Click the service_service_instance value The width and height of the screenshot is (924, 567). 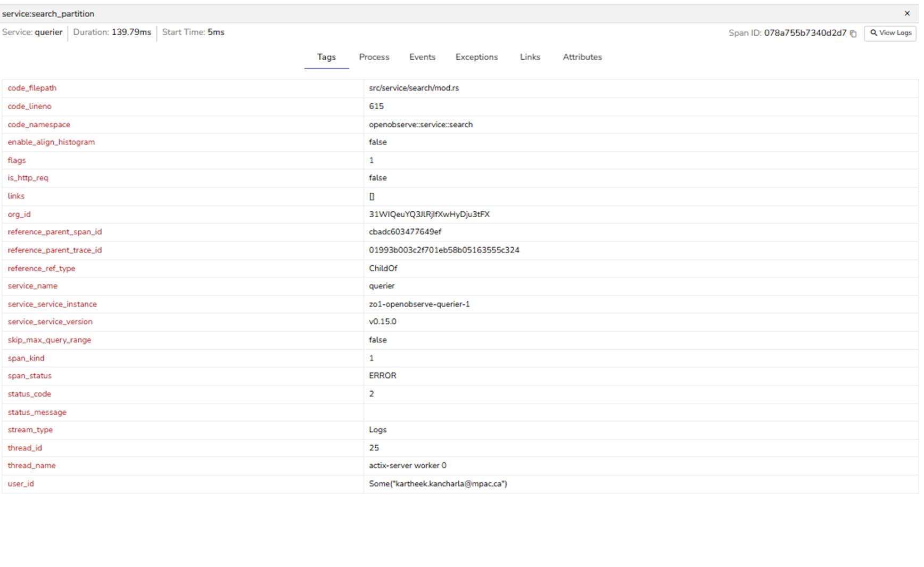pos(419,305)
